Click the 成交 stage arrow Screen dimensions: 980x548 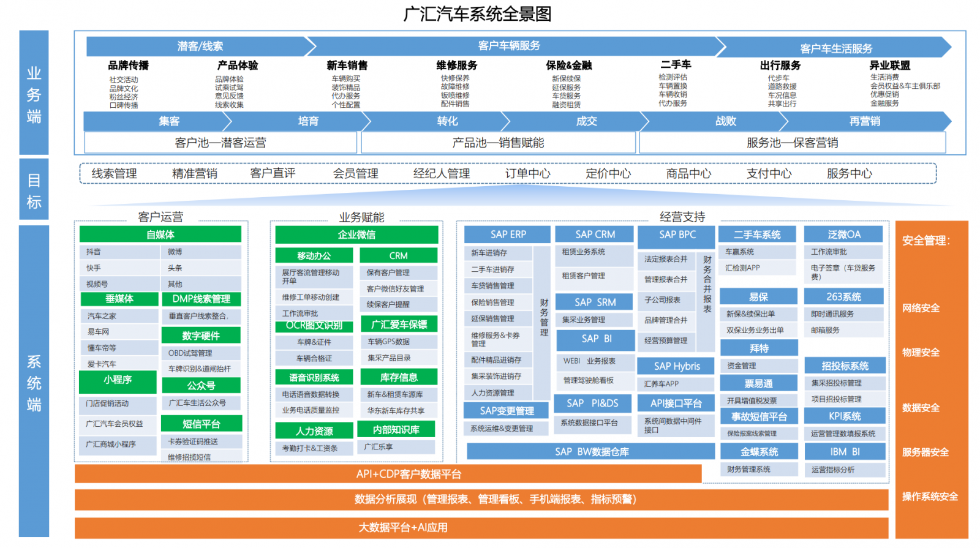[586, 121]
